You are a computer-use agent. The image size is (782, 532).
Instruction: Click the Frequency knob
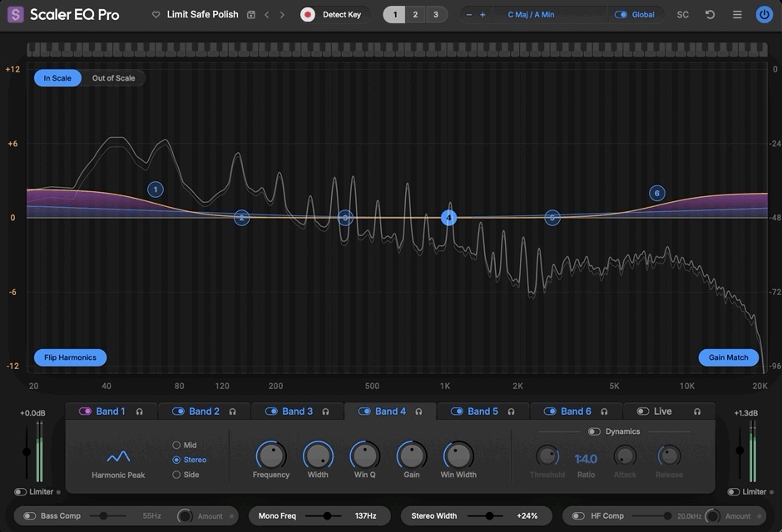(x=271, y=456)
